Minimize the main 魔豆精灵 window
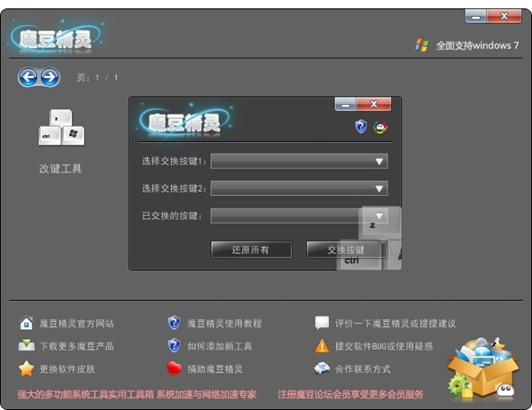Screen dimensions: 532x410 coord(475,16)
